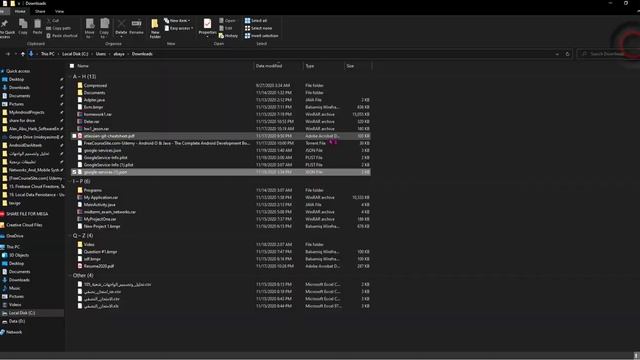Viewport: 640px width, 360px height.
Task: Click Users in the address breadcrumb
Action: click(101, 54)
